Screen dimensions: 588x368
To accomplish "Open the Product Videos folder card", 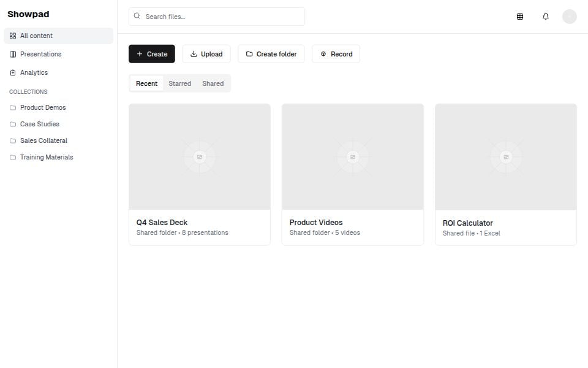I will [x=352, y=174].
